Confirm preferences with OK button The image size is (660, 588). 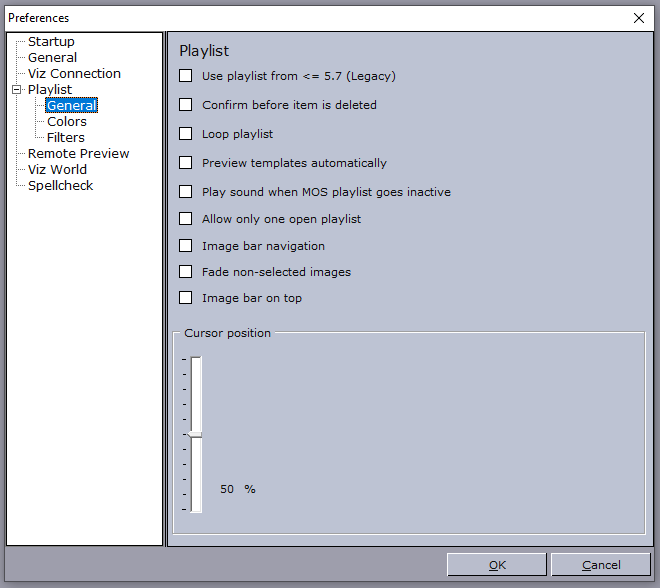497,565
